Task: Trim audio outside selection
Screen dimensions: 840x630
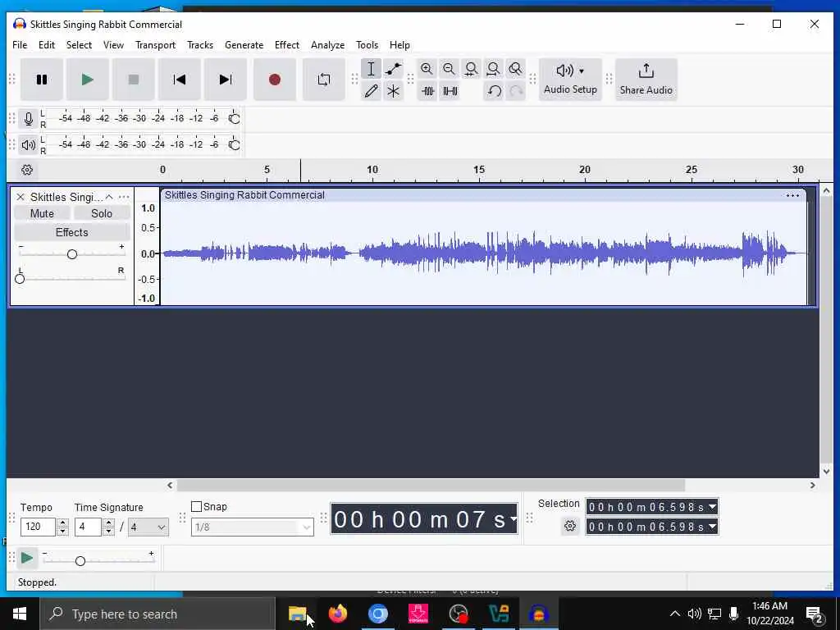Action: pyautogui.click(x=427, y=91)
